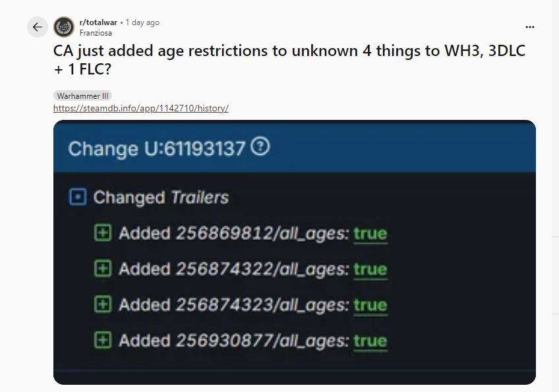Click the help question mark icon
The image size is (559, 392).
pyautogui.click(x=260, y=147)
